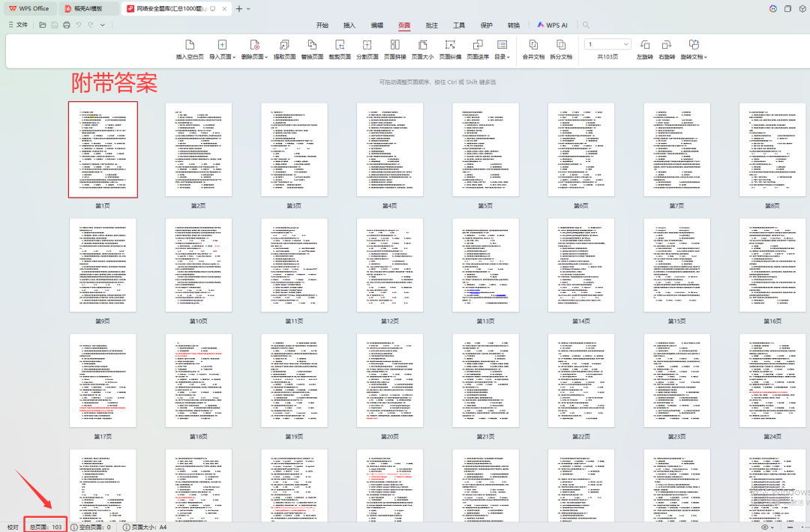Click the 校对 (Proofread) status bar button

click(13, 528)
